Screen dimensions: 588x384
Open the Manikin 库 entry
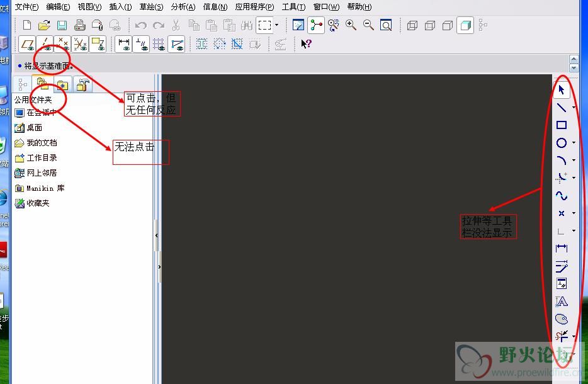[40, 188]
